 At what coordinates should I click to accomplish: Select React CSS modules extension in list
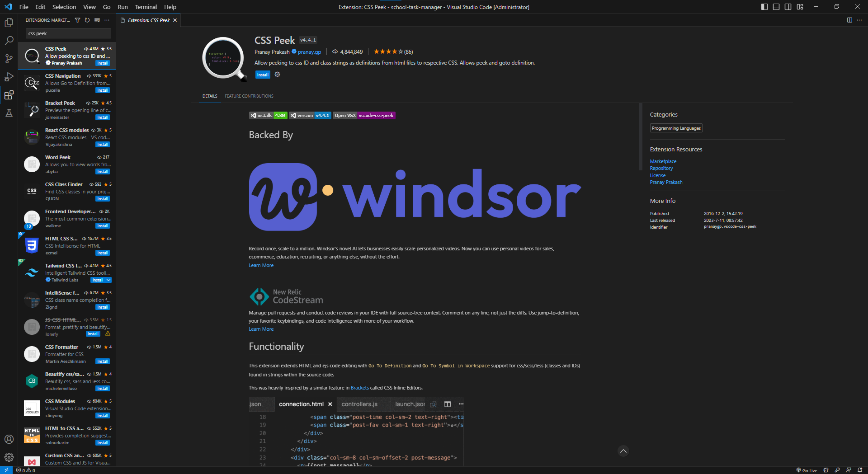67,137
